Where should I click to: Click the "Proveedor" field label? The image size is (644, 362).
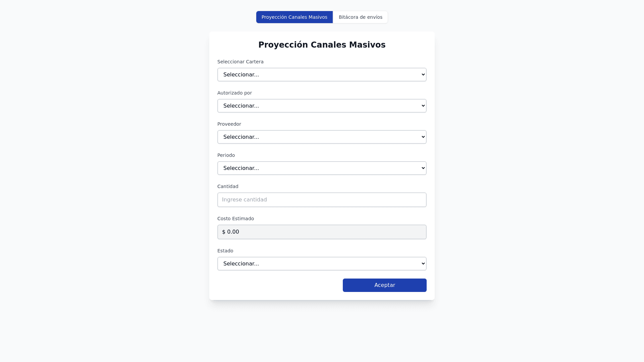point(229,124)
